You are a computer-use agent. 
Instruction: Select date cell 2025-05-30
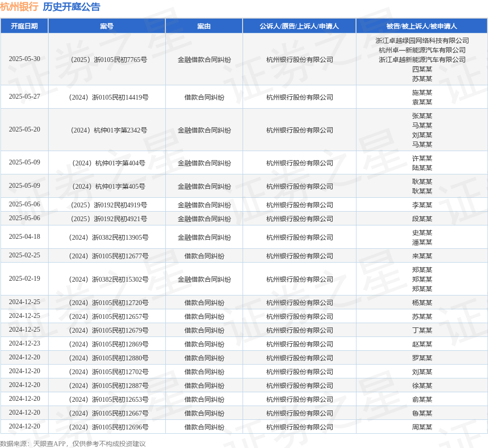[24, 59]
